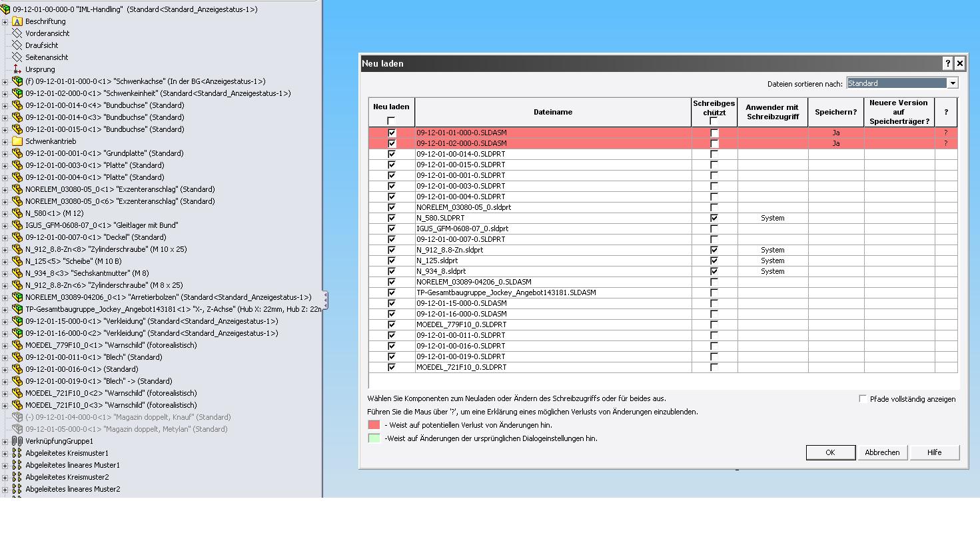Viewport: 980px width, 533px height.
Task: Click the Gleitlager mit Bund part icon
Action: pos(17,225)
